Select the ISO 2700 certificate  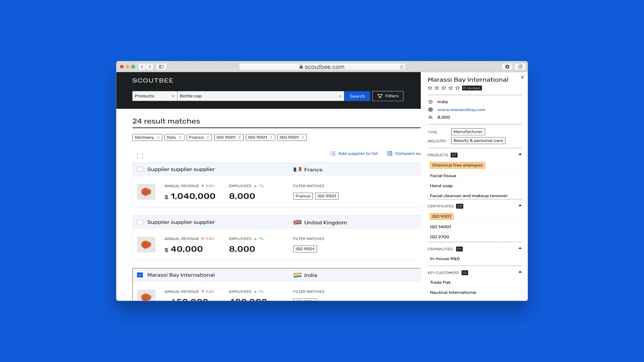440,237
